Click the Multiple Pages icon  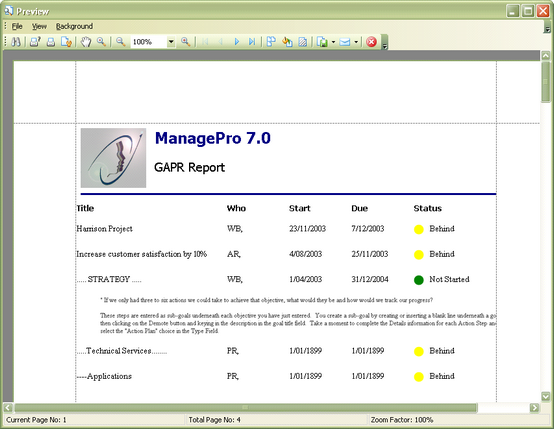tap(271, 42)
